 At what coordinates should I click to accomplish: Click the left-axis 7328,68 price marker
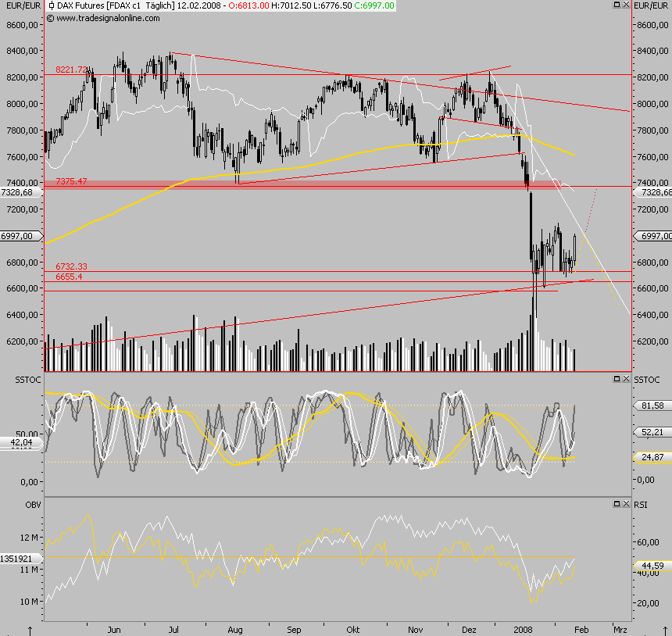[x=20, y=192]
